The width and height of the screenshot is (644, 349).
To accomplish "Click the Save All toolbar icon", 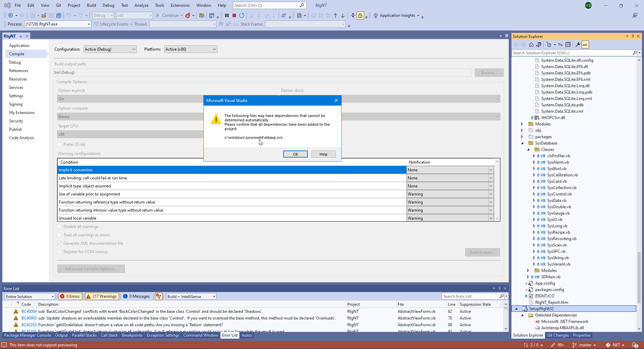I will (59, 15).
